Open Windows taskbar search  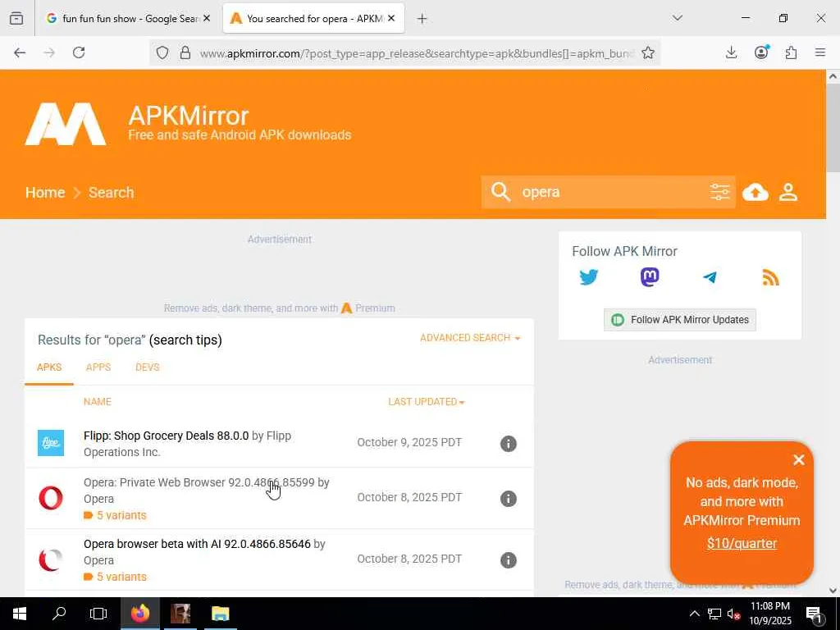(59, 614)
